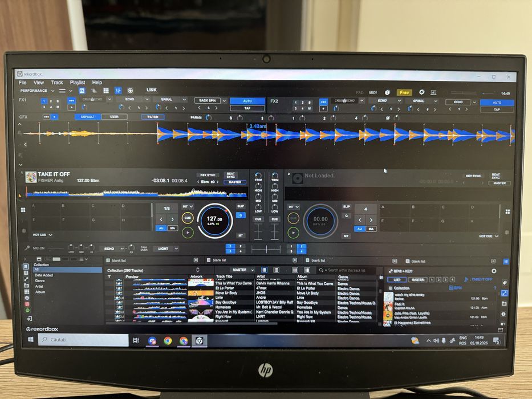Image resolution: width=532 pixels, height=399 pixels.
Task: Open deck 1 HOT CUE mode dropdown
Action: 51,235
